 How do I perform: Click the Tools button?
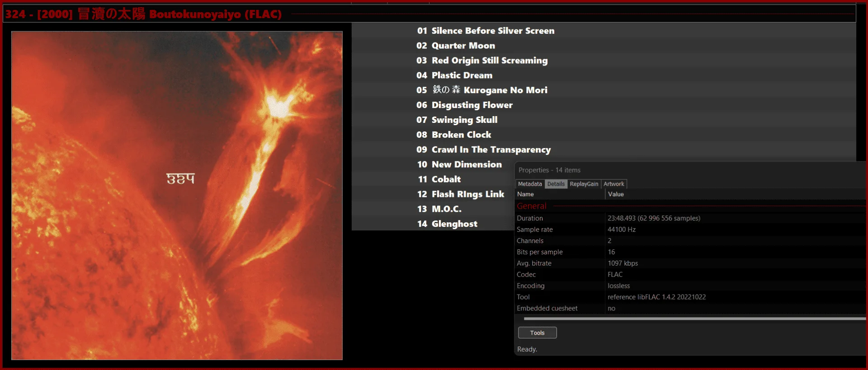[537, 333]
